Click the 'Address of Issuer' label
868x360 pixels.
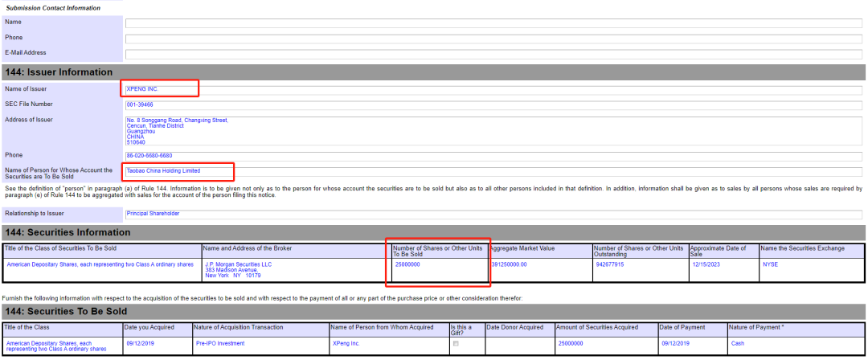coord(29,119)
